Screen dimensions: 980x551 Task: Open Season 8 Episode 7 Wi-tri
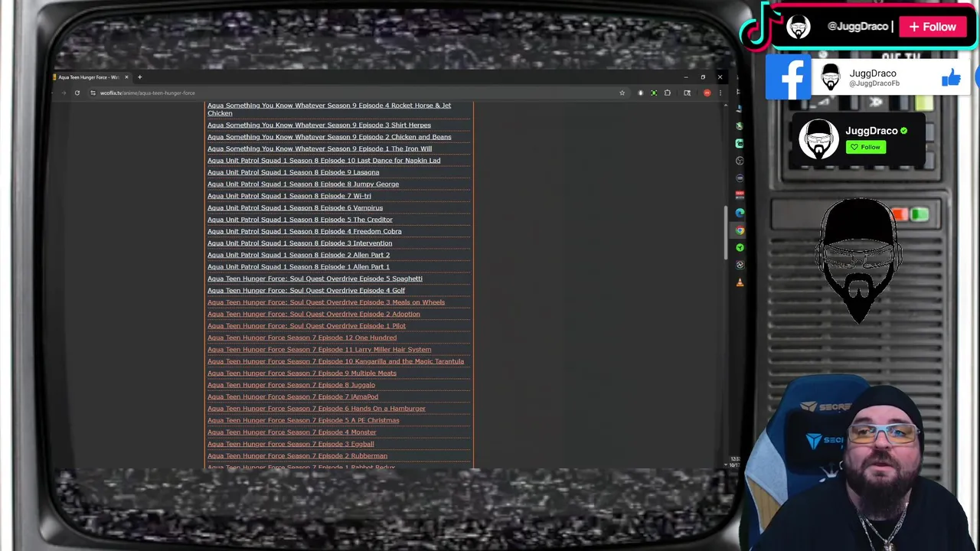tap(289, 196)
